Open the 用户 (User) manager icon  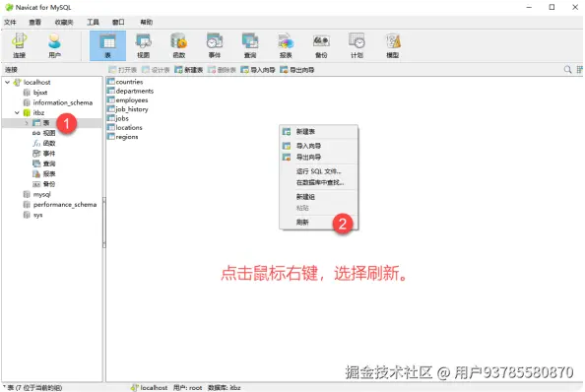54,45
